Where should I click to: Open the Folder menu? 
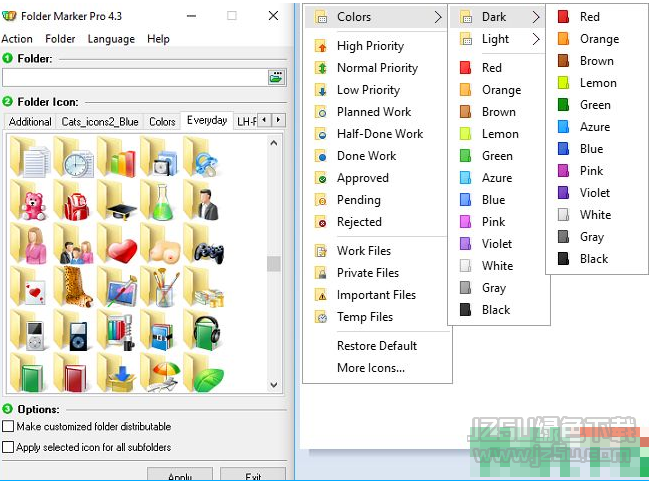pos(60,39)
